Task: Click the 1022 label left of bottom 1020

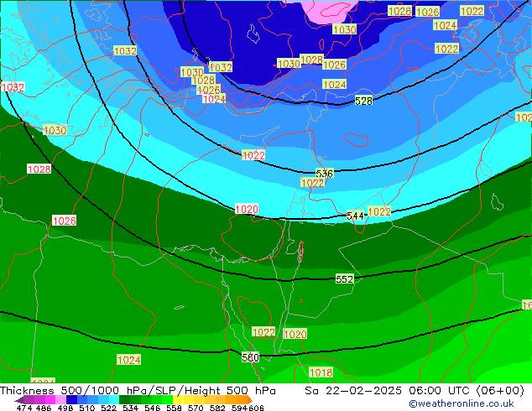Action: tap(263, 332)
